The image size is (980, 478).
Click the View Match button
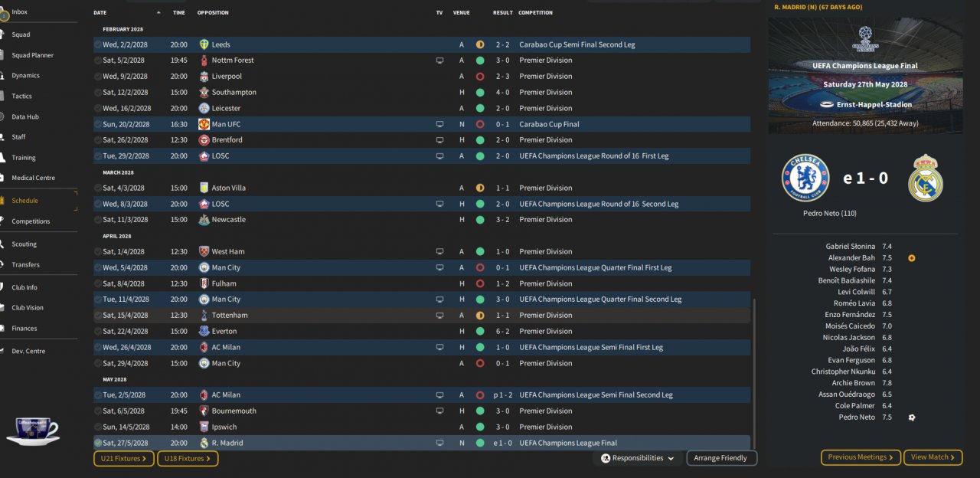[933, 457]
